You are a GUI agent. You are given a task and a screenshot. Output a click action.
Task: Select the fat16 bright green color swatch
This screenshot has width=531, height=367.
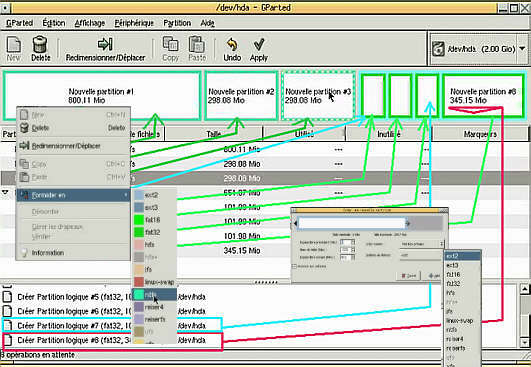[x=139, y=220]
